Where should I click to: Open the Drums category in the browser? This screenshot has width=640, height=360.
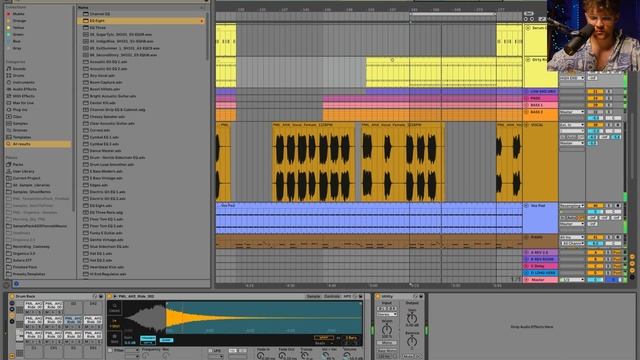coord(18,76)
